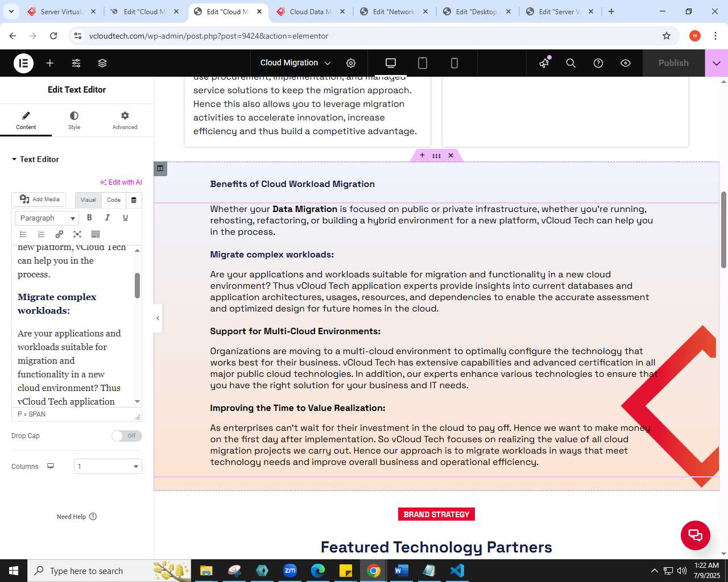
Task: Preview changes with the eye icon
Action: [x=626, y=63]
